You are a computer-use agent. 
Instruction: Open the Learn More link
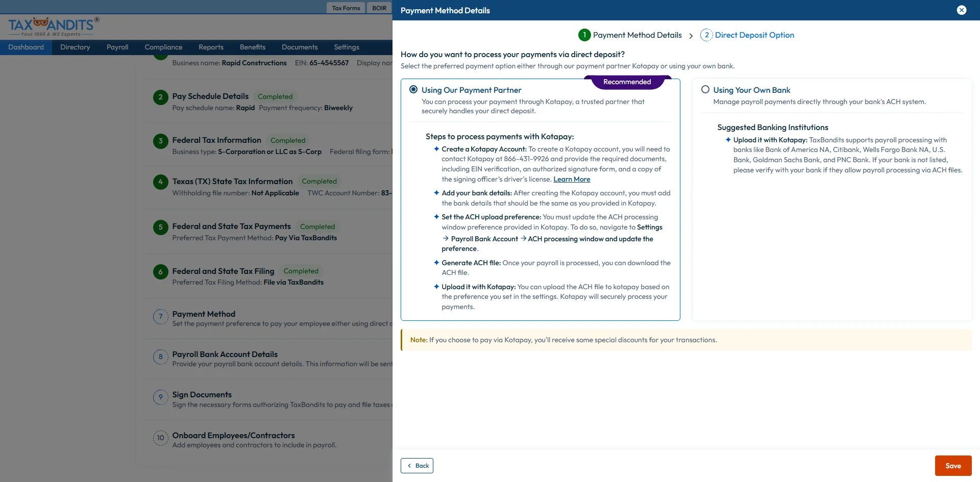tap(572, 180)
